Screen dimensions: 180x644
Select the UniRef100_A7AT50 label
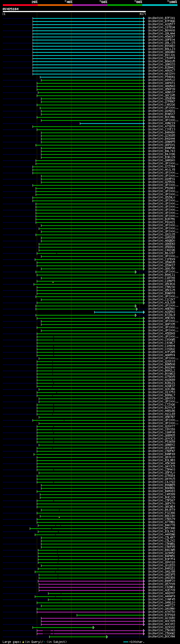click(161, 612)
